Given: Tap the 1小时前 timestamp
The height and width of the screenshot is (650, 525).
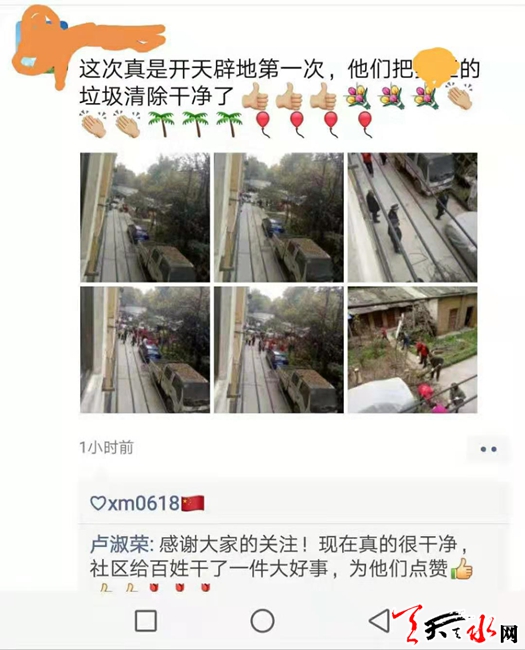Looking at the screenshot, I should coord(107,448).
